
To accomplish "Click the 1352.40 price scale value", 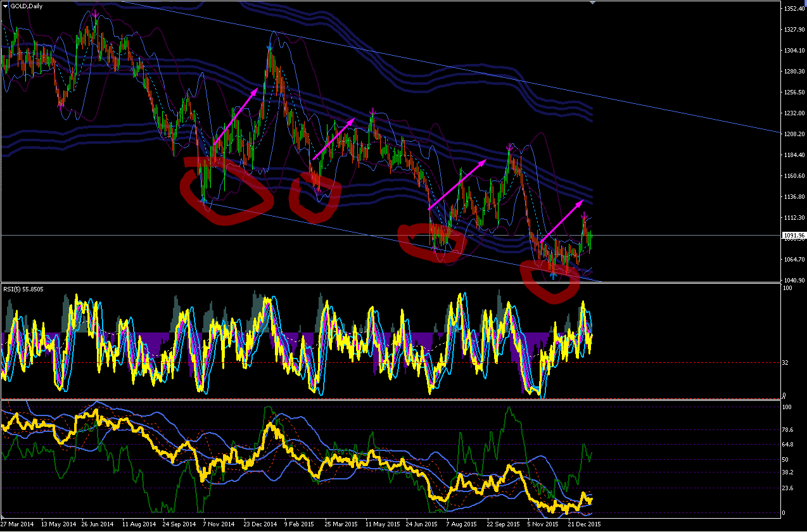I will (794, 9).
